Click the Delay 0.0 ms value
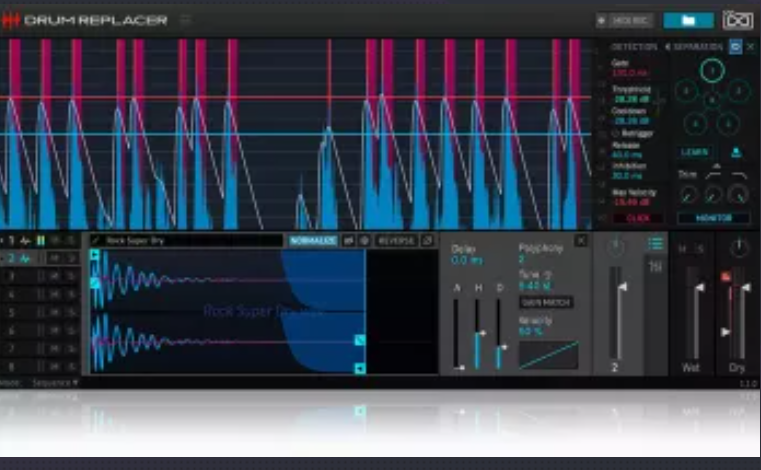The image size is (761, 470). [466, 261]
